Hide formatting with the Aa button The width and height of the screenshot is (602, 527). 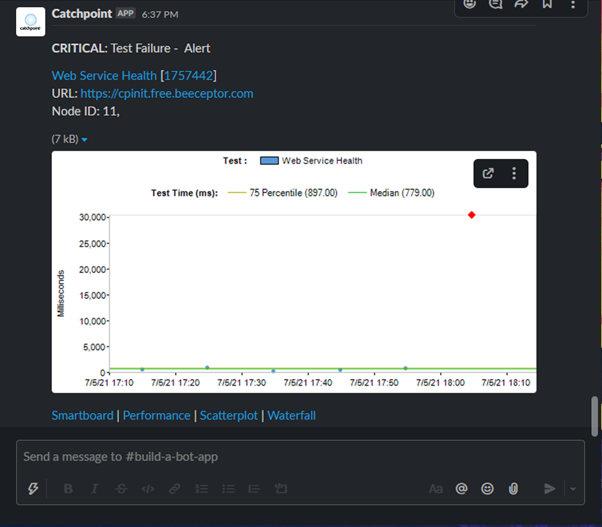(435, 489)
